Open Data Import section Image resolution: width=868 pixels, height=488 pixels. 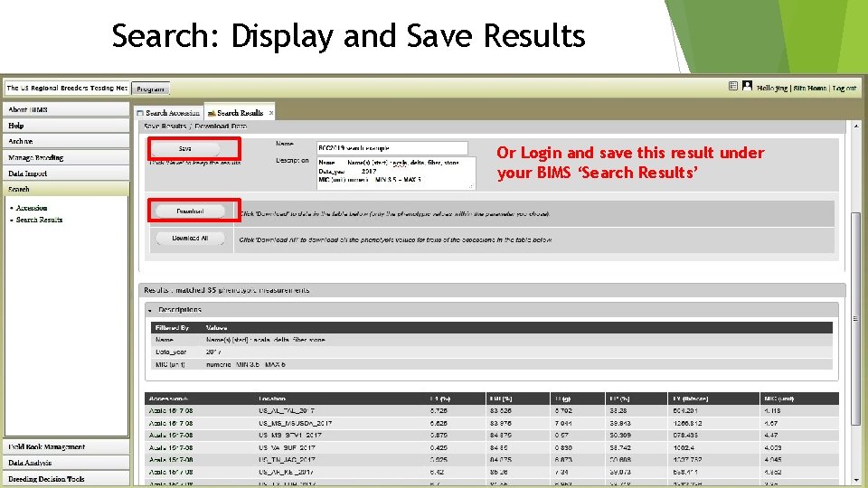66,174
